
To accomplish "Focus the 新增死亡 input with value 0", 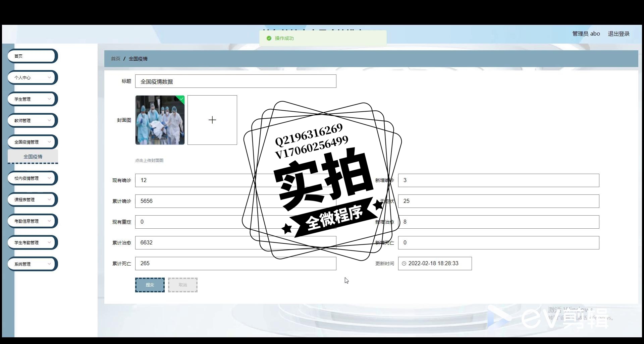I will click(x=499, y=243).
